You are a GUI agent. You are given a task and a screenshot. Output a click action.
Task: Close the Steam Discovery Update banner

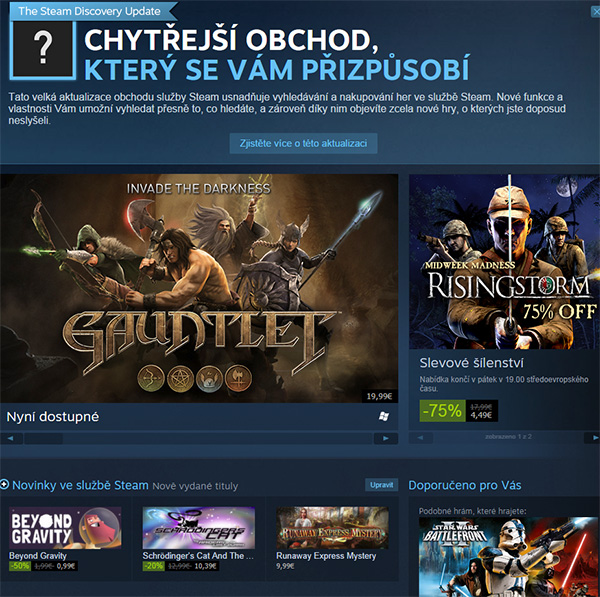click(x=595, y=12)
